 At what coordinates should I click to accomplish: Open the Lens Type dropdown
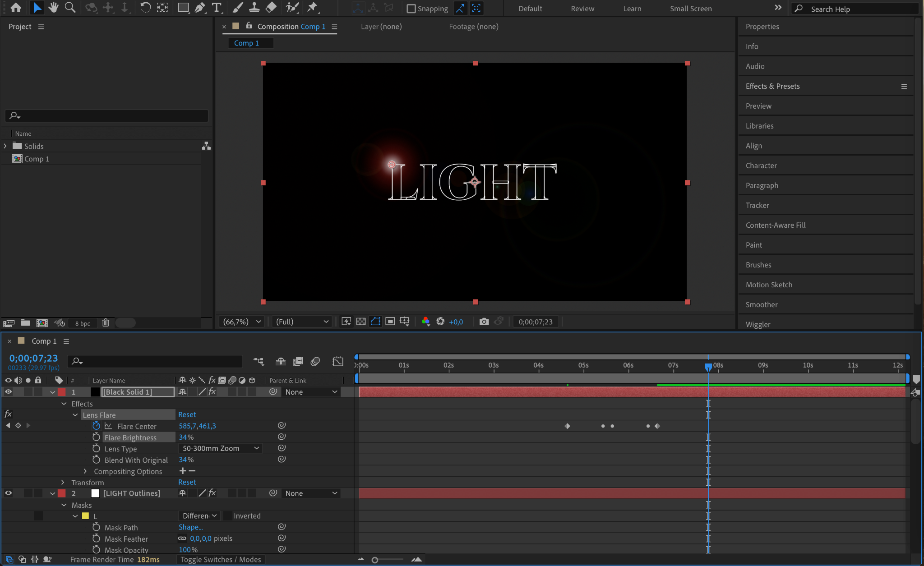(x=220, y=448)
